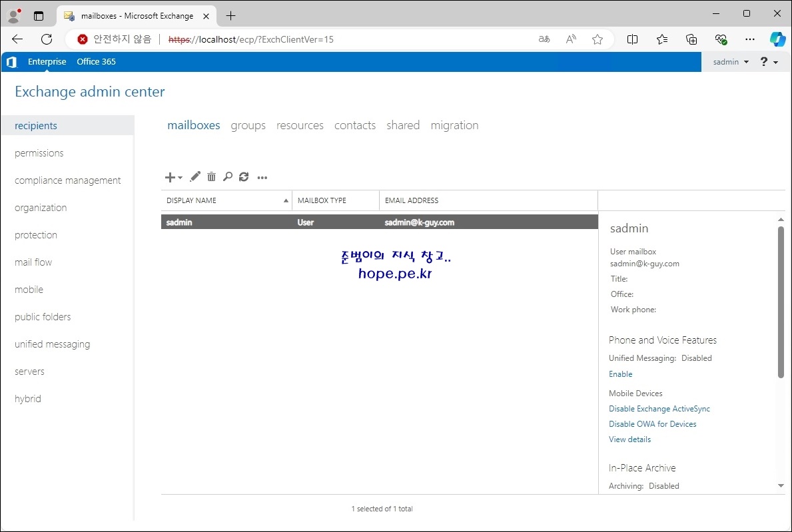Click Disable Exchange ActiveSync link

[659, 409]
